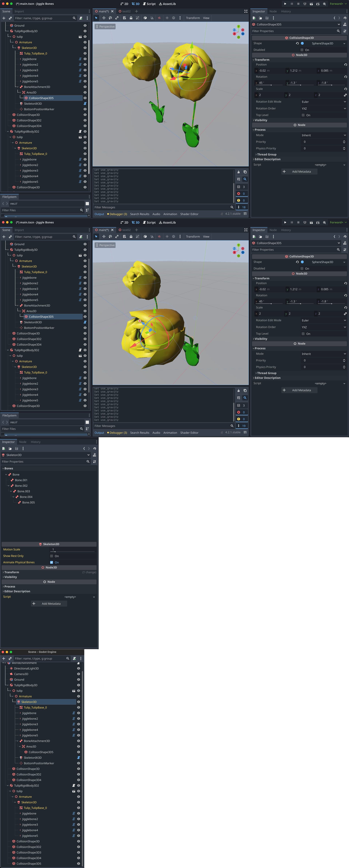
Task: Revert Position value icon in upper Inspector
Action: pos(345,64)
